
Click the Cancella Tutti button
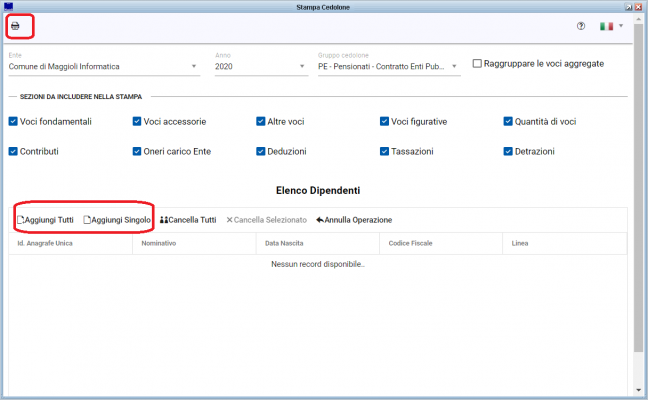(188, 220)
